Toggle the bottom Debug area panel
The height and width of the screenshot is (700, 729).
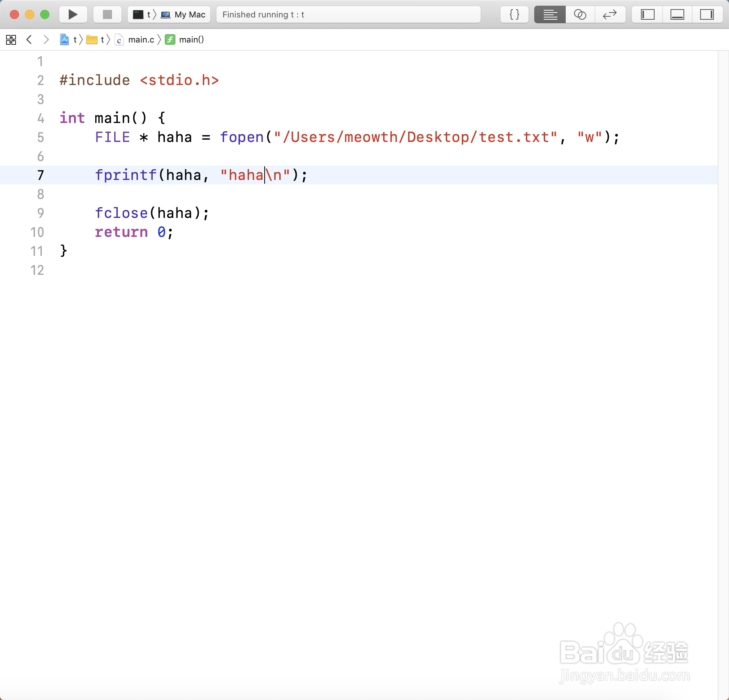(x=677, y=14)
